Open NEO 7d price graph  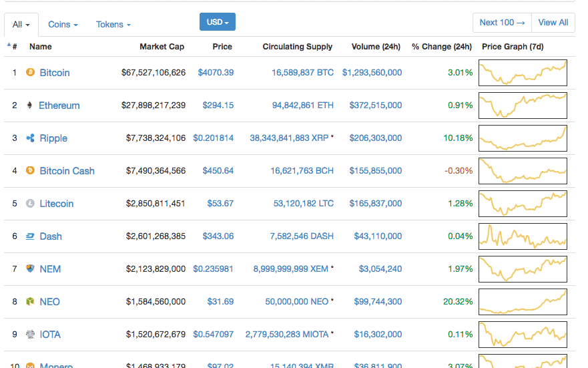(x=523, y=302)
